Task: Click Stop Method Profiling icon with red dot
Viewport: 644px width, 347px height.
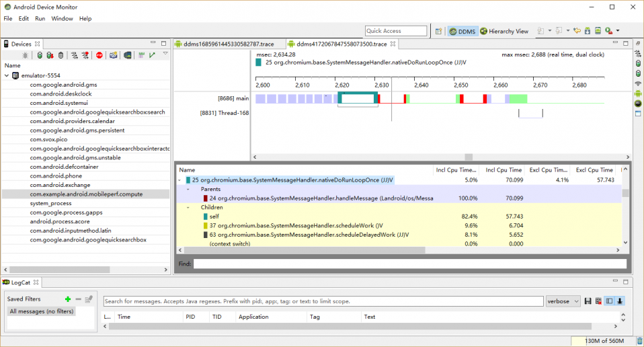Action: tap(85, 55)
